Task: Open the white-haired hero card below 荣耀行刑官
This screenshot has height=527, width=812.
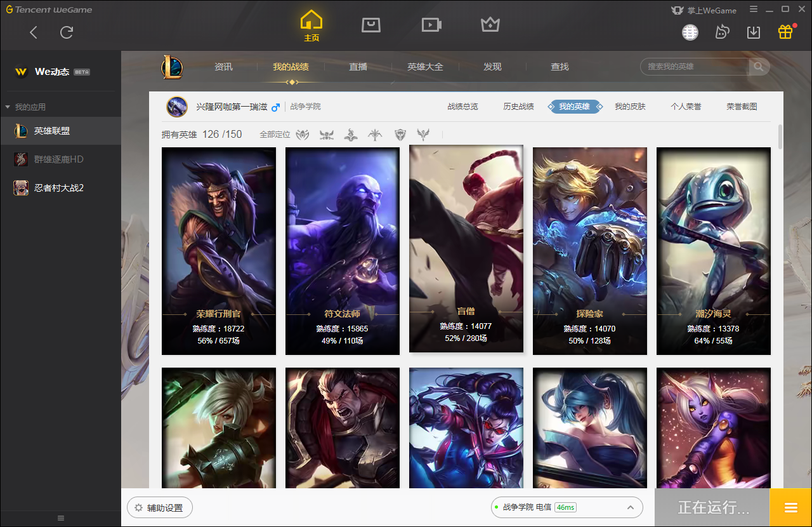Action: [x=219, y=428]
